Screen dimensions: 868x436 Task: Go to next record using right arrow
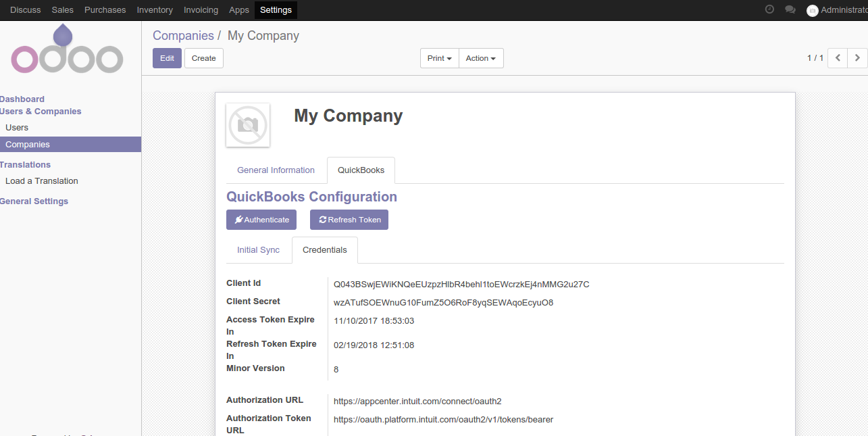point(857,58)
